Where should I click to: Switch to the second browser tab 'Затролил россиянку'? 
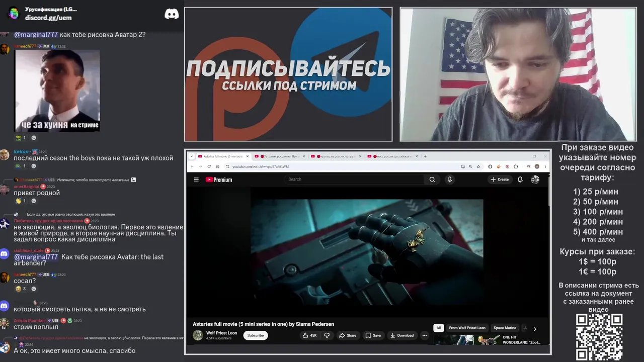(x=279, y=156)
